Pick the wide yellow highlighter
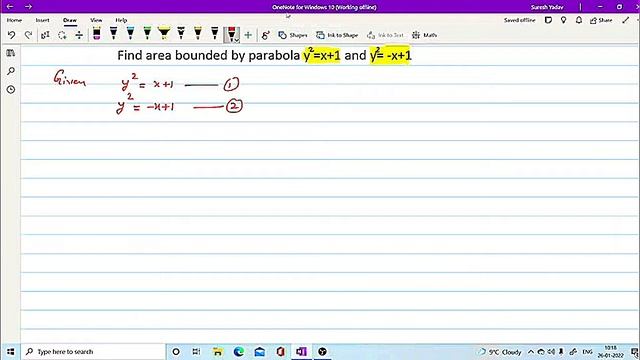 tap(164, 33)
